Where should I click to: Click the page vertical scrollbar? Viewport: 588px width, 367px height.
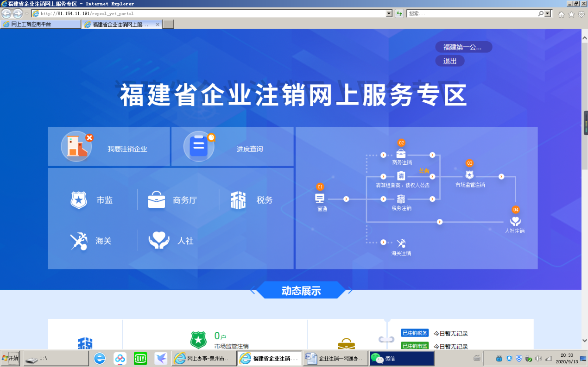pos(584,139)
